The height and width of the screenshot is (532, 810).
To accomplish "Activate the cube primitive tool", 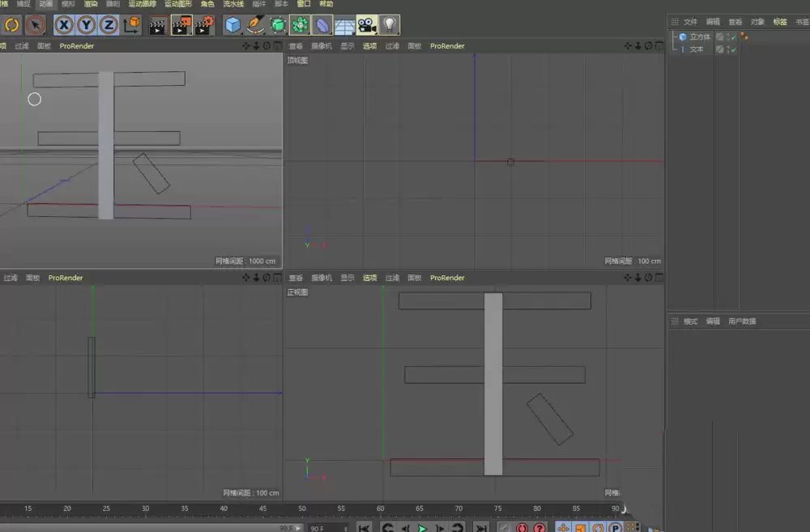I will pos(231,24).
